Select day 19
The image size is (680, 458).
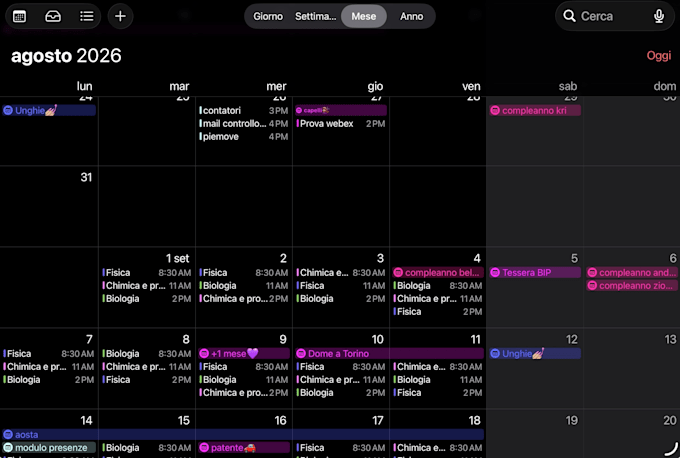[x=572, y=420]
